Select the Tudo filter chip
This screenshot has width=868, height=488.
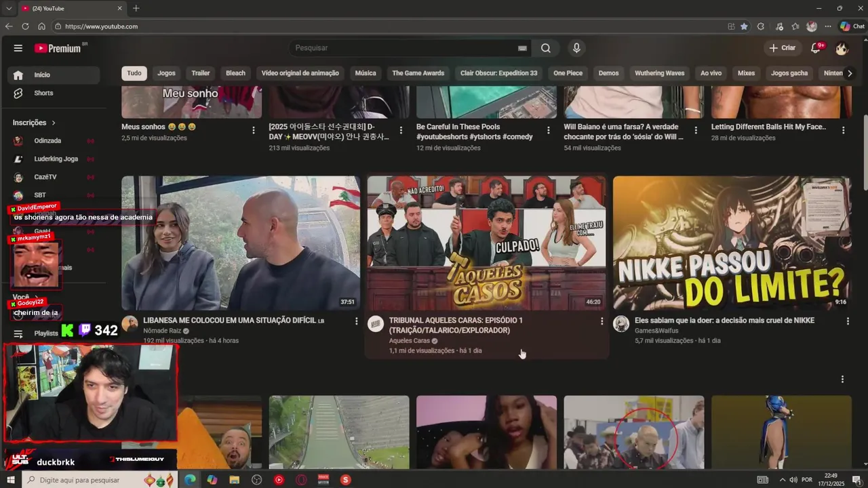(x=134, y=73)
